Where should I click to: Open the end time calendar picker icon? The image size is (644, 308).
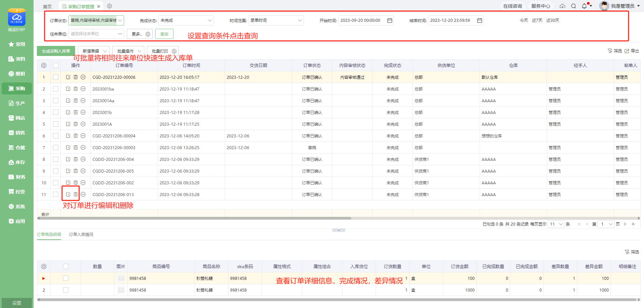click(480, 20)
